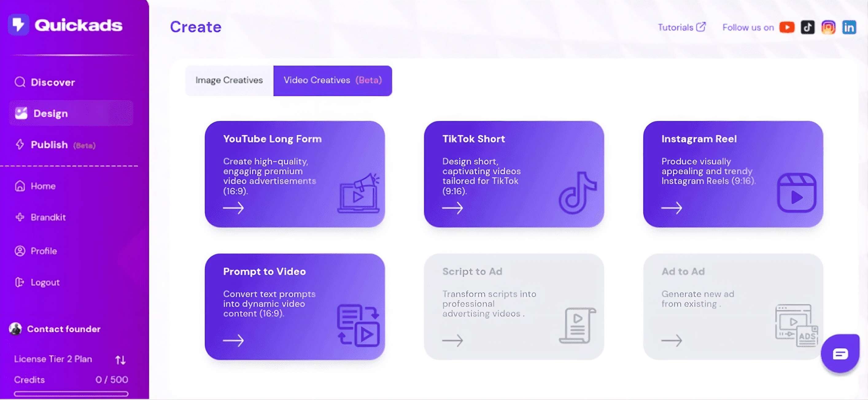
Task: Open Discover in the sidebar
Action: click(53, 82)
